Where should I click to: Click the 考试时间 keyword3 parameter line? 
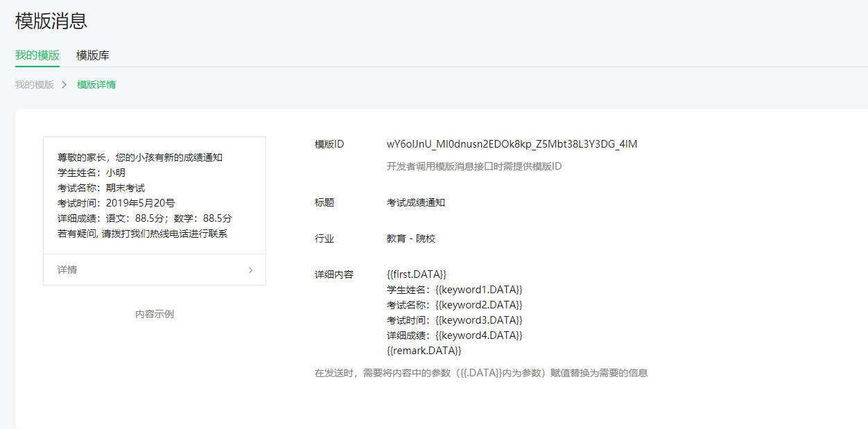click(x=455, y=320)
